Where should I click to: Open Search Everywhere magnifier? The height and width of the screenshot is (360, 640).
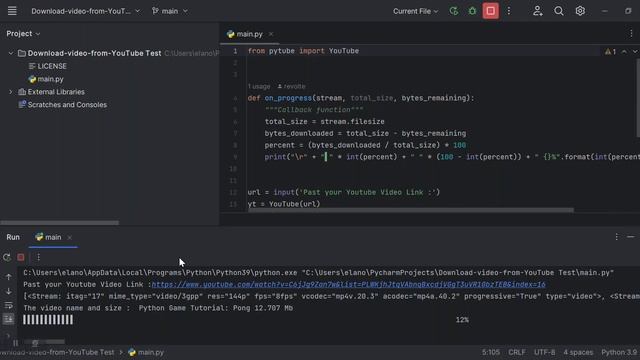559,11
